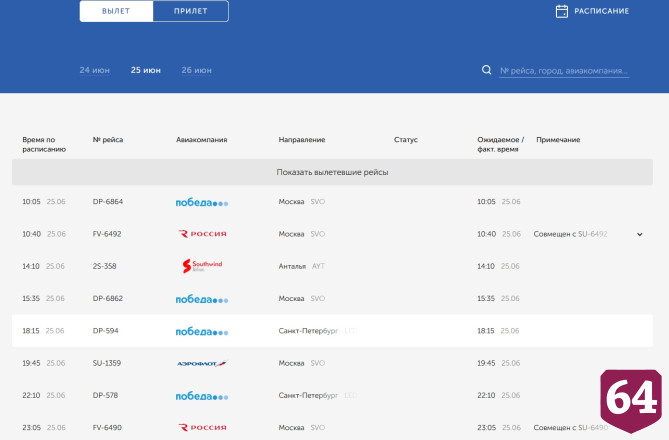Click Санкт-Петербург in the 18:15 row
The width and height of the screenshot is (669, 440).
[308, 331]
